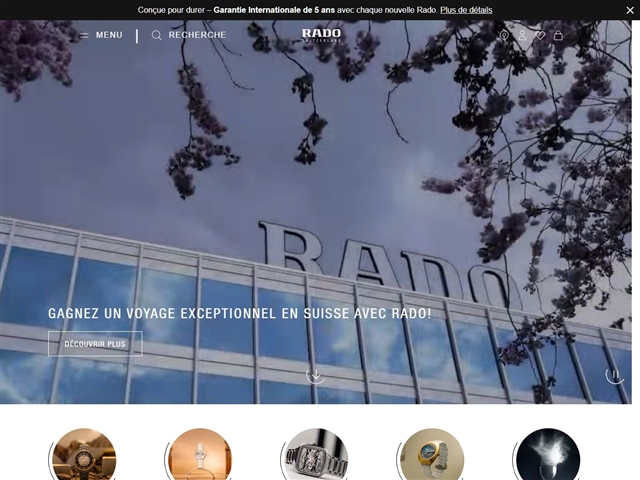Click the scroll-down arrow icon
The width and height of the screenshot is (640, 480).
click(316, 375)
